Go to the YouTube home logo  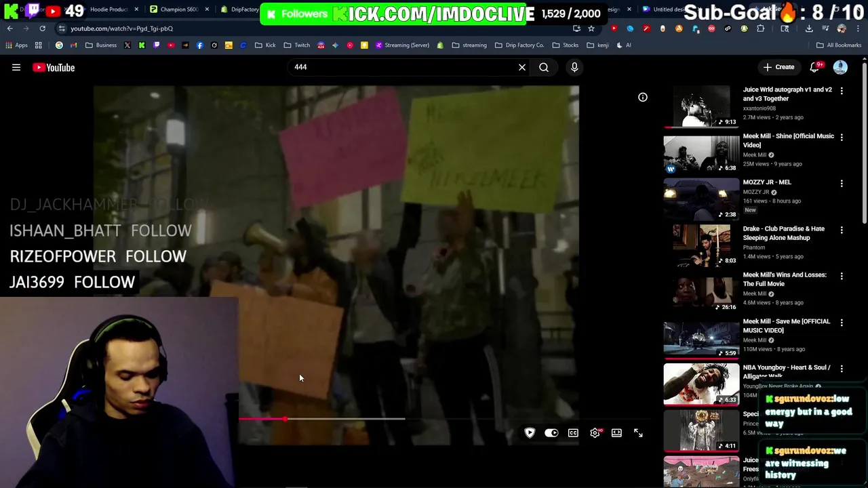click(x=54, y=67)
